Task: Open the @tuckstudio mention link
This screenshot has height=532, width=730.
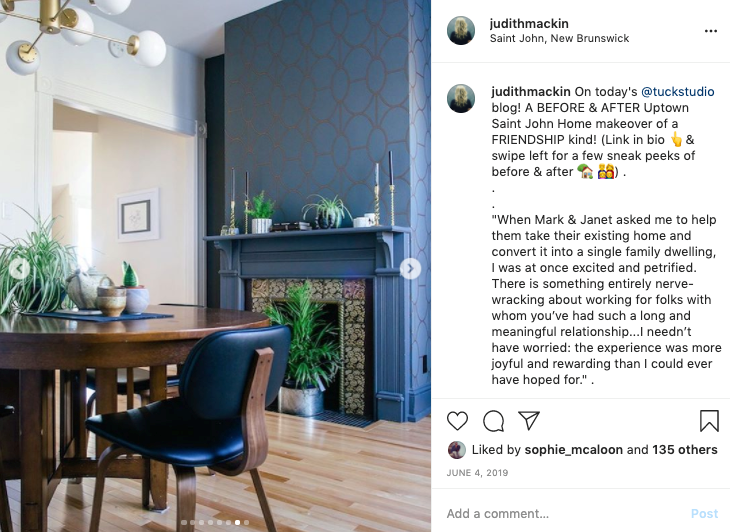Action: click(677, 92)
